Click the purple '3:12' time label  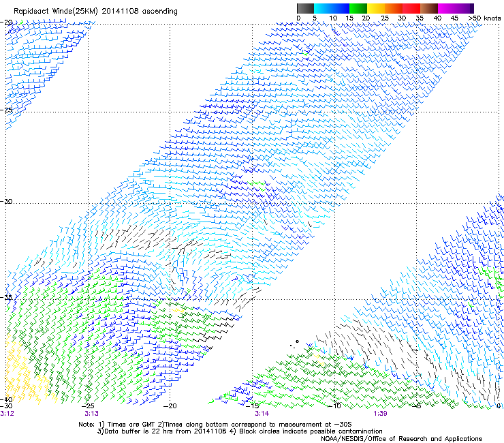7,414
